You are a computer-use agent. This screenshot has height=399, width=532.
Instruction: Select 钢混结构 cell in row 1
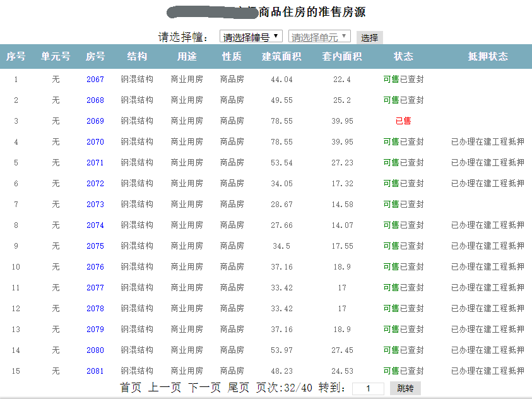(137, 80)
